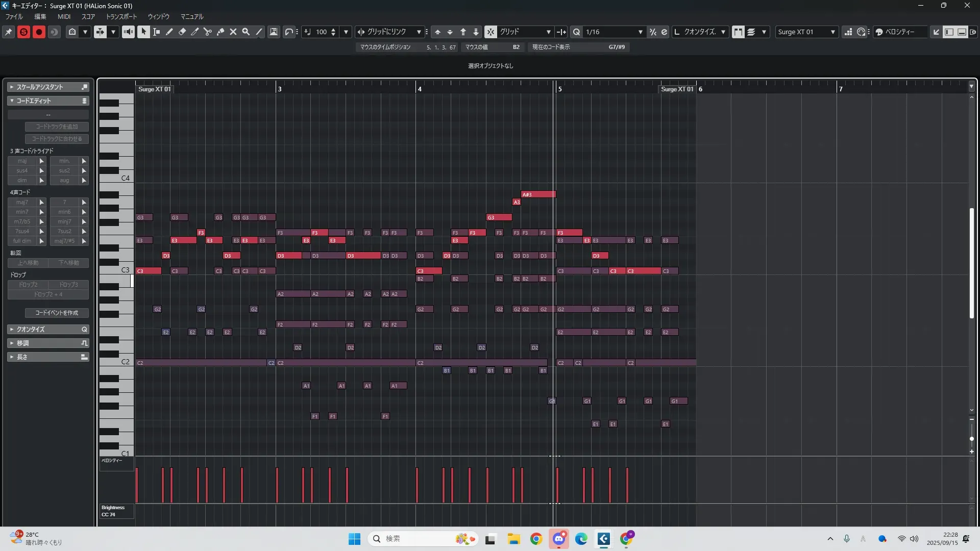Image resolution: width=980 pixels, height=551 pixels.
Task: Open the トランスポート menu
Action: point(121,16)
